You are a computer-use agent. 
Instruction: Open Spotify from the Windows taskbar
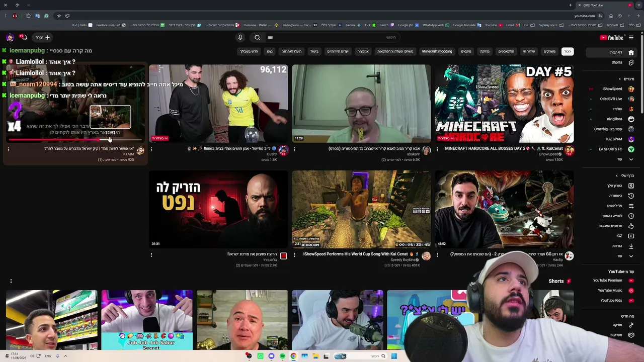point(282,356)
